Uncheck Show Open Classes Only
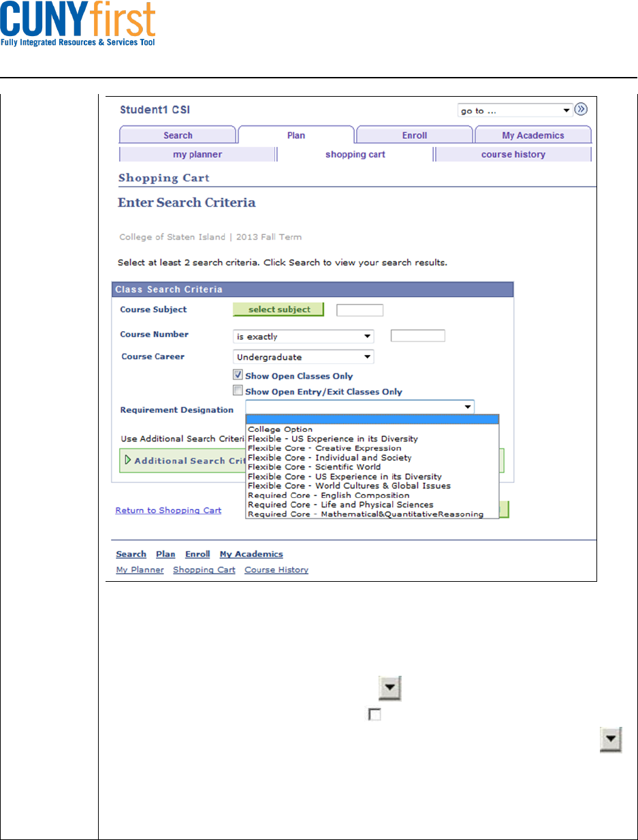This screenshot has width=638, height=840. pyautogui.click(x=238, y=375)
